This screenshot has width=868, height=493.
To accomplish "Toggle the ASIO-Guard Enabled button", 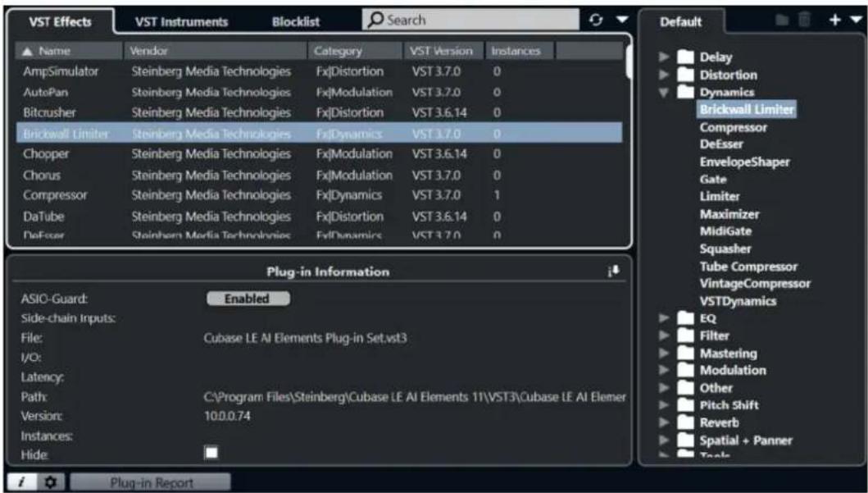I will point(248,299).
